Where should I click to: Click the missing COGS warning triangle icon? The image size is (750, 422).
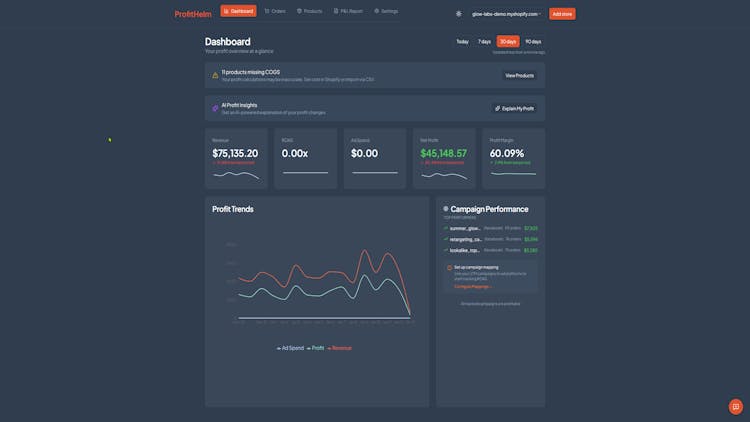tap(215, 75)
